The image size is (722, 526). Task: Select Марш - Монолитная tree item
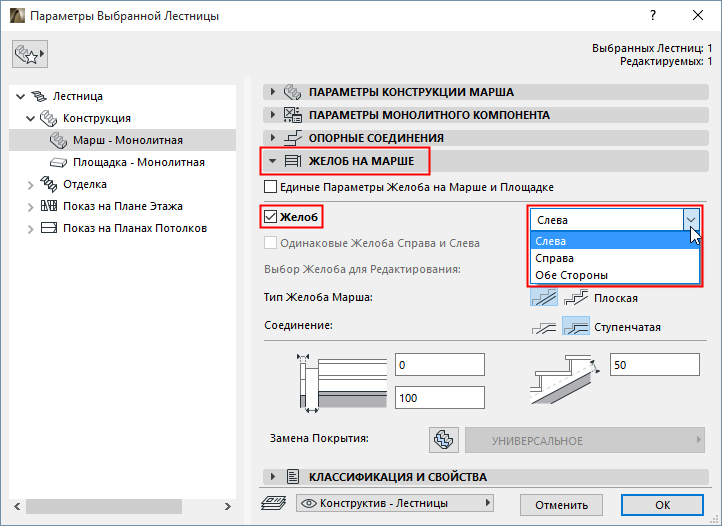(122, 140)
